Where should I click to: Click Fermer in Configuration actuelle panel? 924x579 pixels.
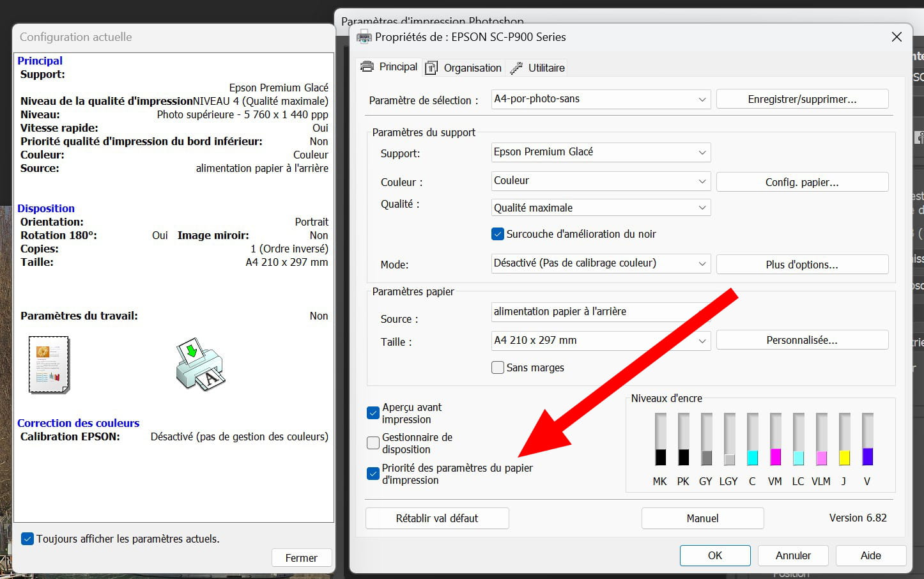tap(302, 558)
